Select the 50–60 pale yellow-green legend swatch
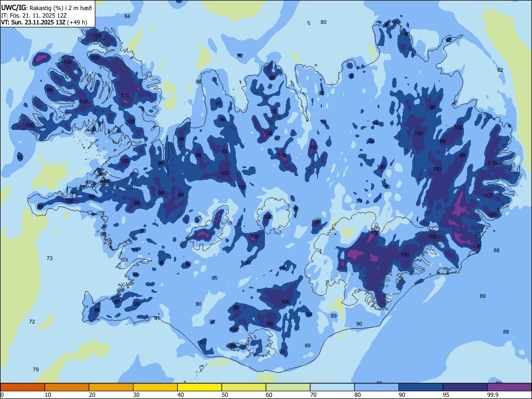The width and height of the screenshot is (532, 399). 244,387
